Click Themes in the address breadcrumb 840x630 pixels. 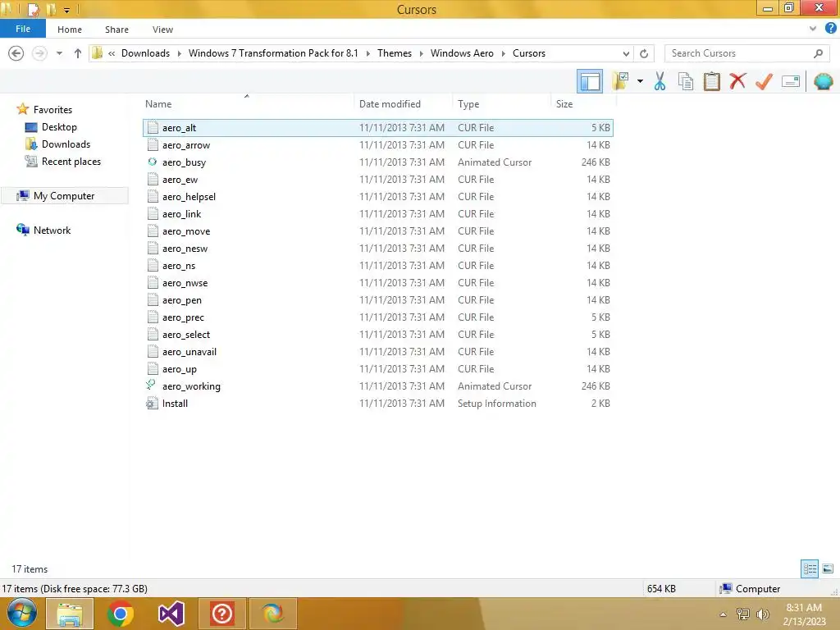395,53
